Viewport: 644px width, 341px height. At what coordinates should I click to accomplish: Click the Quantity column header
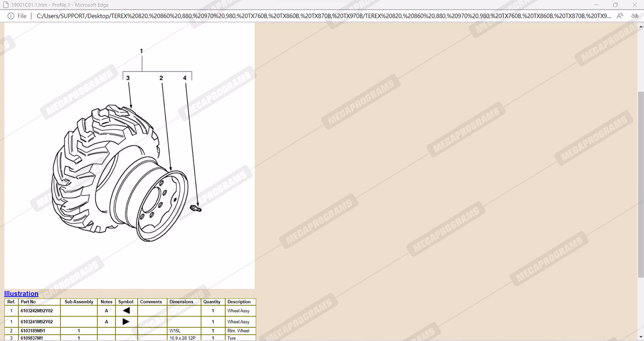click(x=212, y=302)
